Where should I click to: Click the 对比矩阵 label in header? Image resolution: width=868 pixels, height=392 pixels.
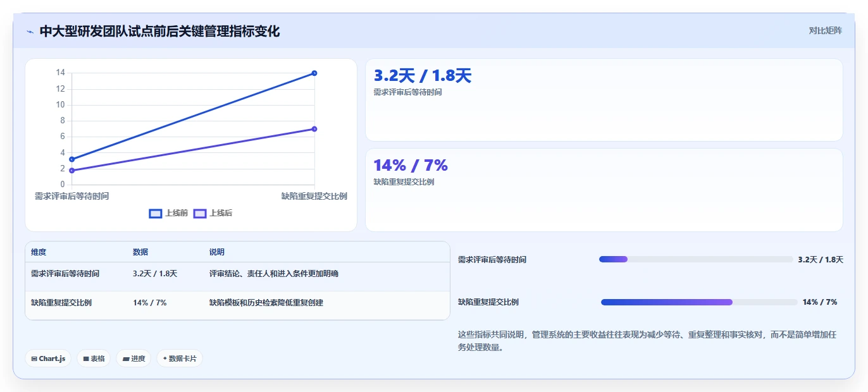point(826,30)
